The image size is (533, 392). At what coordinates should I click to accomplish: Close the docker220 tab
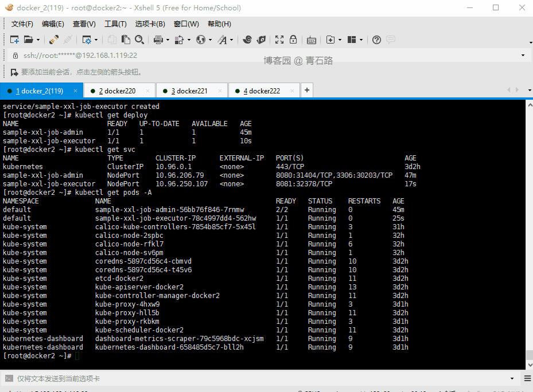point(147,91)
